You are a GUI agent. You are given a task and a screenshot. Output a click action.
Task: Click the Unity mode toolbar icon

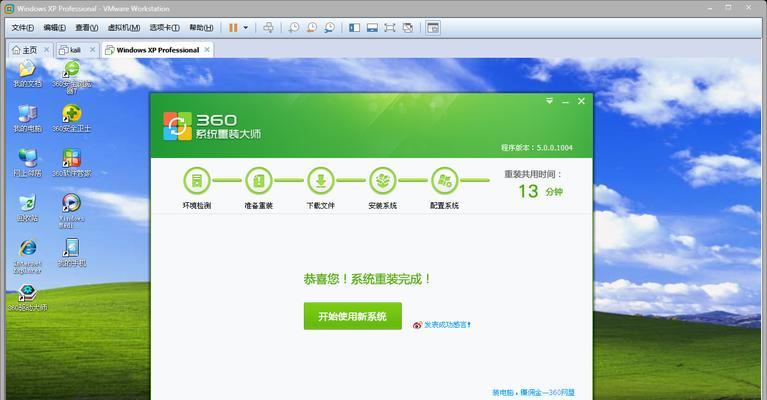[407, 28]
